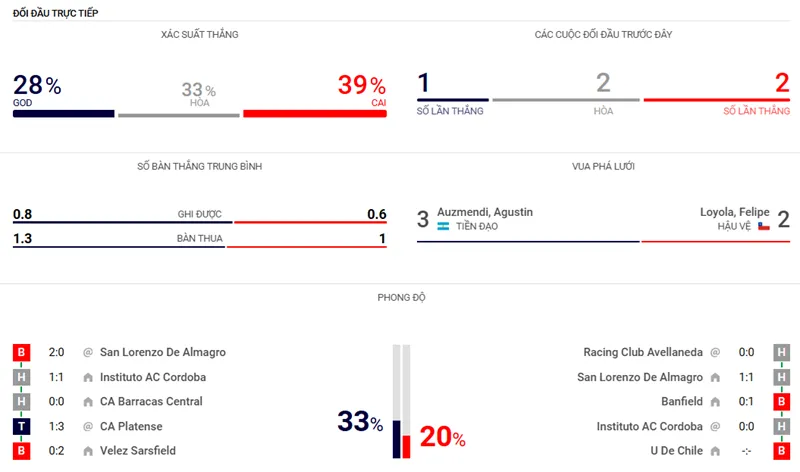This screenshot has width=800, height=472.
Task: Click the home icon next to Banfield
Action: (715, 402)
